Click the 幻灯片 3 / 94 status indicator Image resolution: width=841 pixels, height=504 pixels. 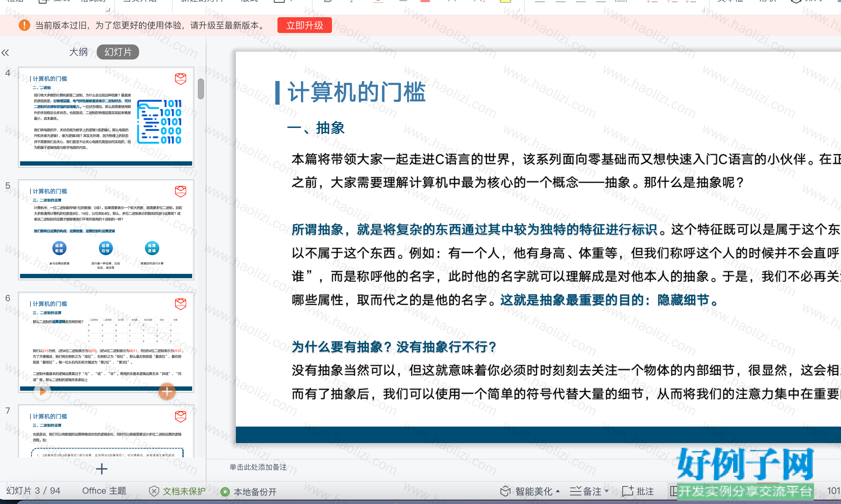click(33, 491)
